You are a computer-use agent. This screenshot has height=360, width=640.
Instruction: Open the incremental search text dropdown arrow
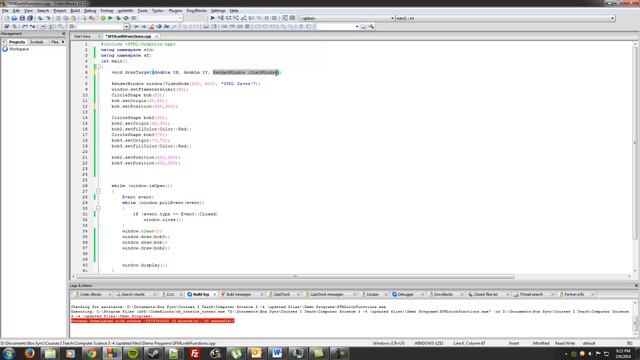[x=127, y=27]
